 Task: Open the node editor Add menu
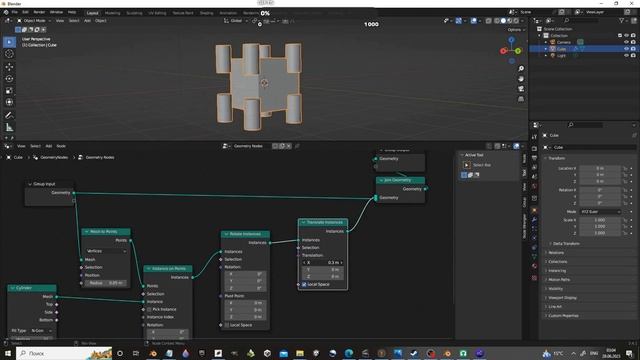49,146
